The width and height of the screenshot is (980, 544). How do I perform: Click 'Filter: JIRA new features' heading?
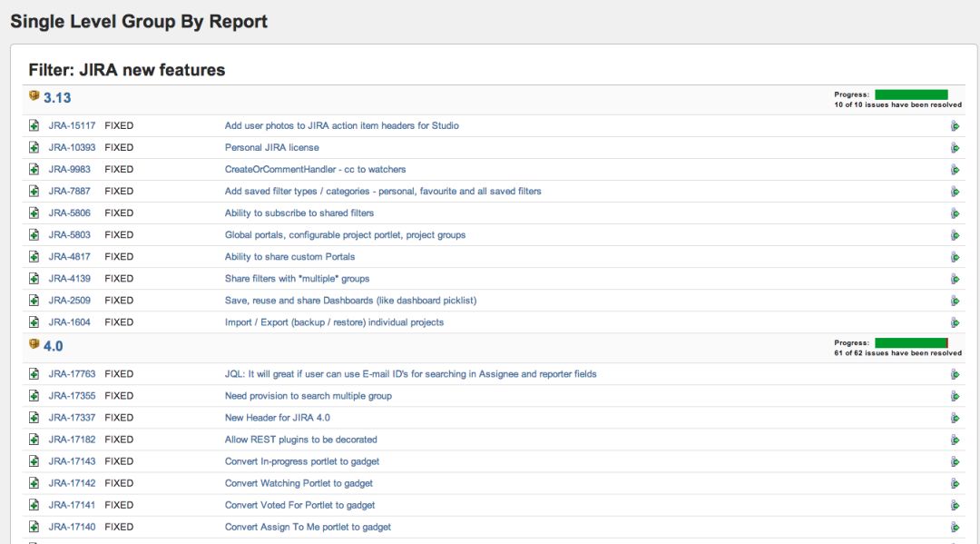[x=127, y=70]
